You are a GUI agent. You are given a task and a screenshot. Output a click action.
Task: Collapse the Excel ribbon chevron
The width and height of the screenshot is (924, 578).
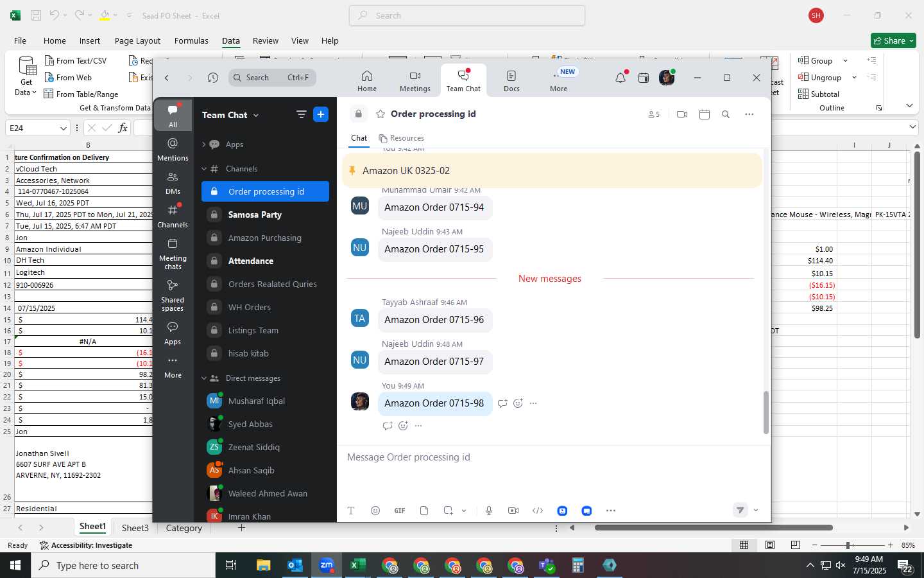pos(909,106)
